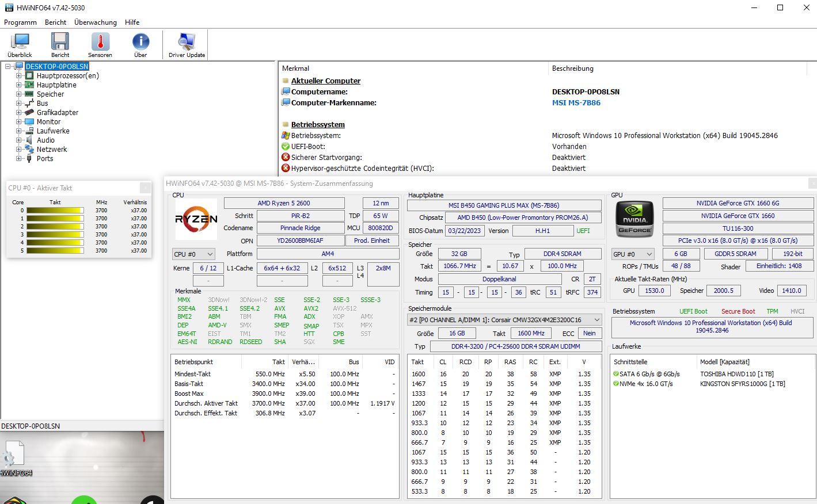This screenshot has width=817, height=504.
Task: Expand the Laufwerke tree node
Action: 18,131
